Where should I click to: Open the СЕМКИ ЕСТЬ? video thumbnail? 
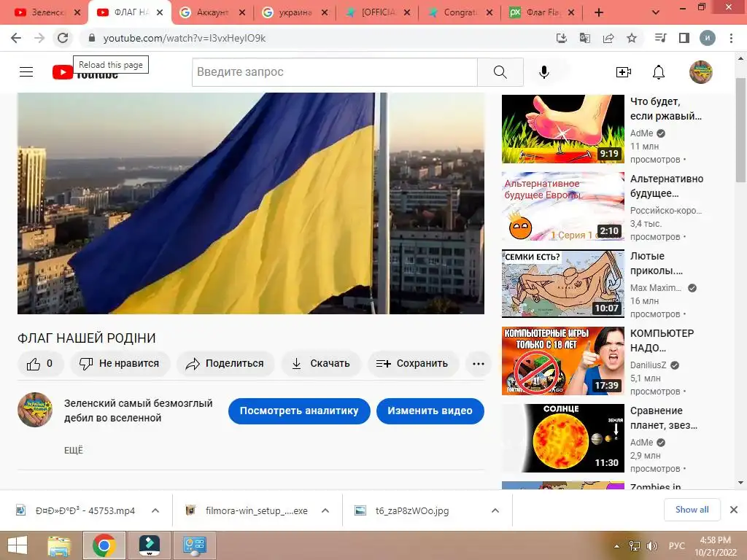562,284
